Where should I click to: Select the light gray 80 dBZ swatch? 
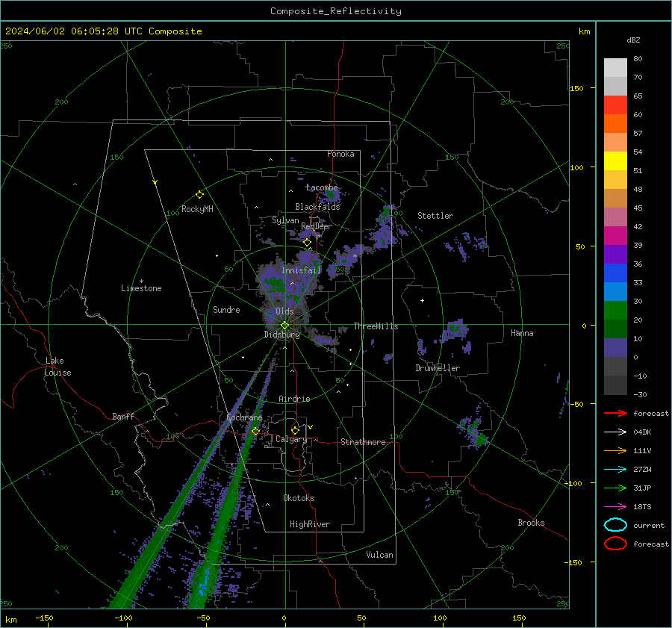pos(615,68)
